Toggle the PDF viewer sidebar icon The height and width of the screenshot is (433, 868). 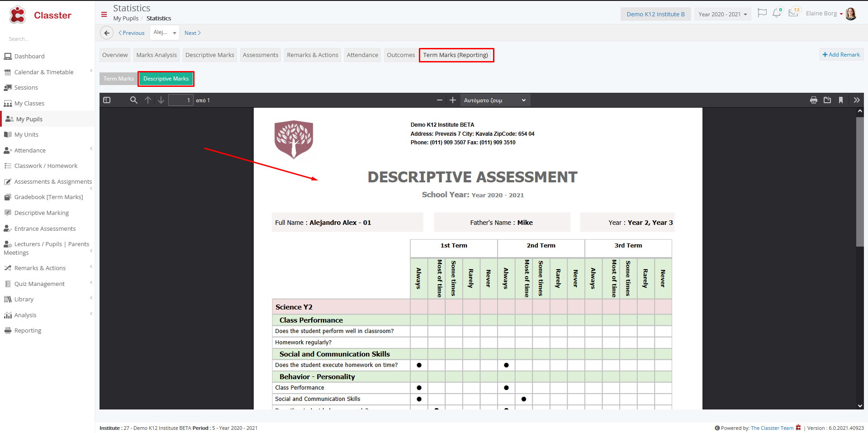(x=107, y=100)
